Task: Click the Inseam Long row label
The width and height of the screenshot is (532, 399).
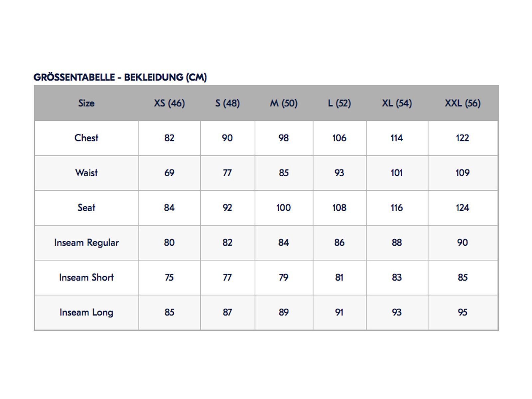Action: [x=86, y=313]
